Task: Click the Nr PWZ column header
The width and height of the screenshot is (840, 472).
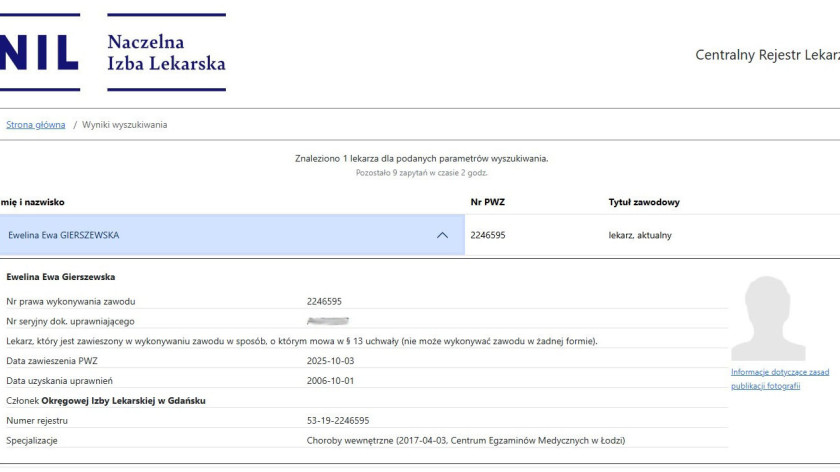Action: [x=487, y=202]
